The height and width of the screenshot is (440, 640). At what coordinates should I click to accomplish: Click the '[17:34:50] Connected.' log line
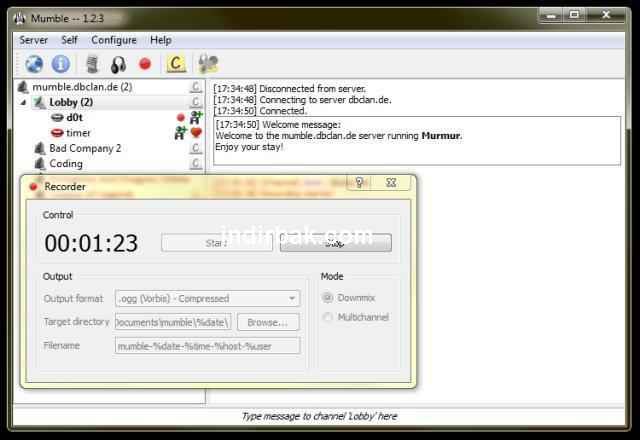260,111
